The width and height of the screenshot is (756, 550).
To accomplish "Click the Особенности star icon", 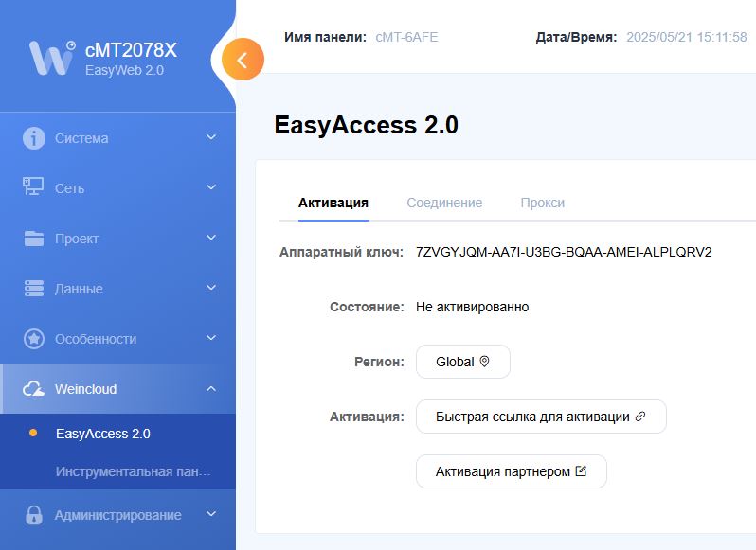I will click(x=34, y=339).
